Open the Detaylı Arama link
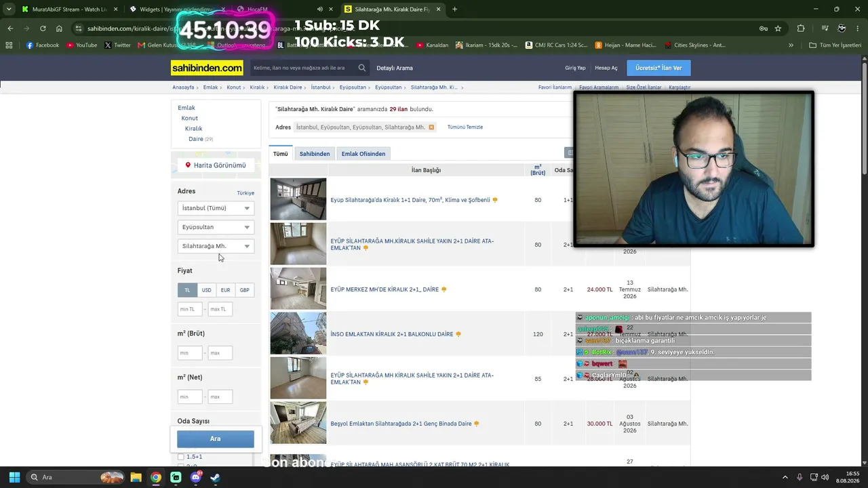The width and height of the screenshot is (868, 488). pyautogui.click(x=395, y=68)
